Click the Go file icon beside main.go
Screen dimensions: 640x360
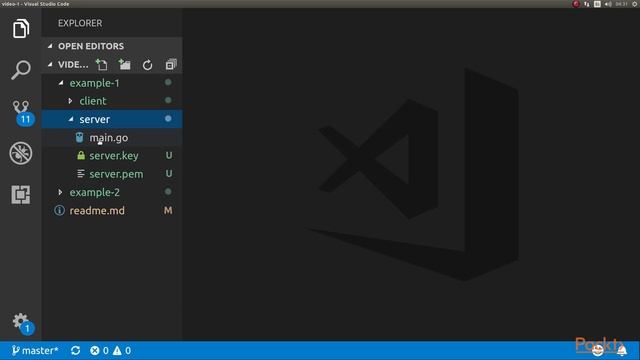coord(80,138)
